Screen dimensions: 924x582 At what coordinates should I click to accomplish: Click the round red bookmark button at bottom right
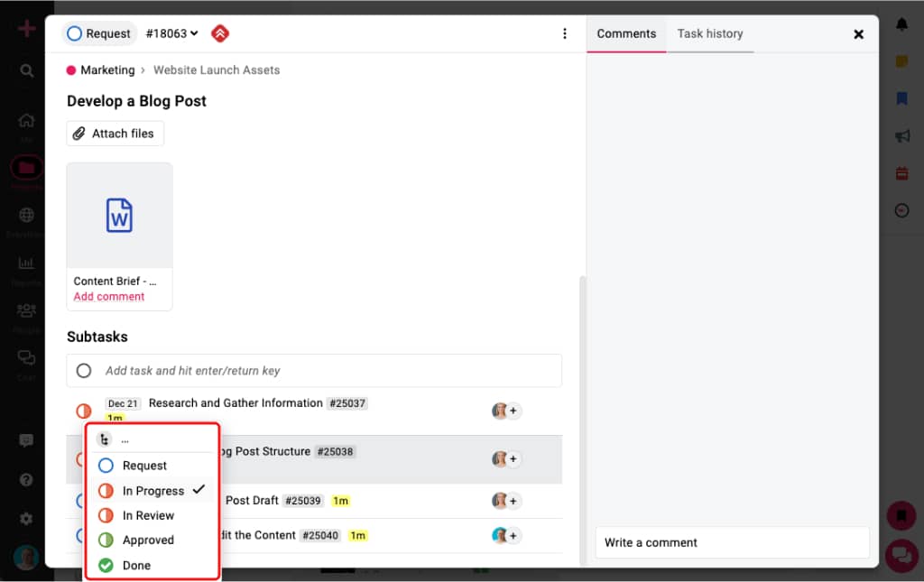[x=901, y=516]
